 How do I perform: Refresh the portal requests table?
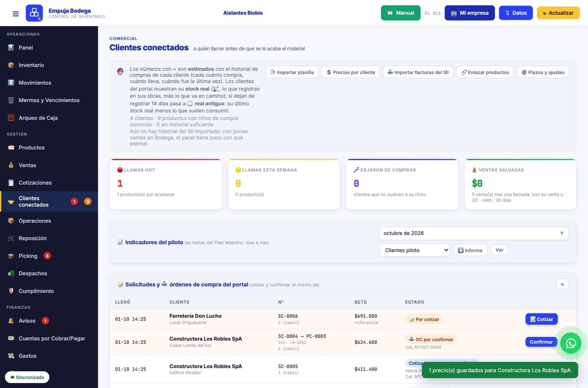[562, 284]
